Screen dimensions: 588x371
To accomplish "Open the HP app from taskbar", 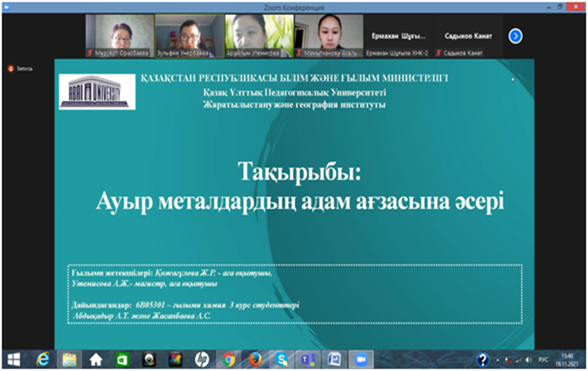I will (x=202, y=359).
